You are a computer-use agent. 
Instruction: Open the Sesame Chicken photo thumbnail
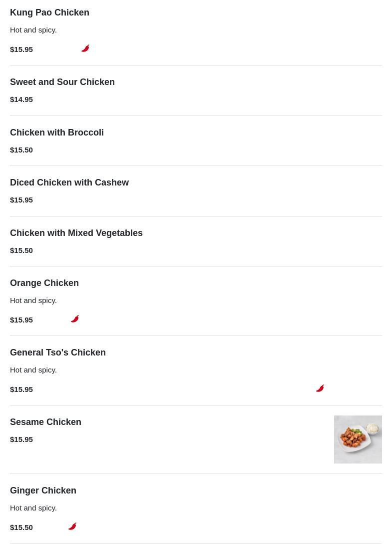tap(358, 439)
